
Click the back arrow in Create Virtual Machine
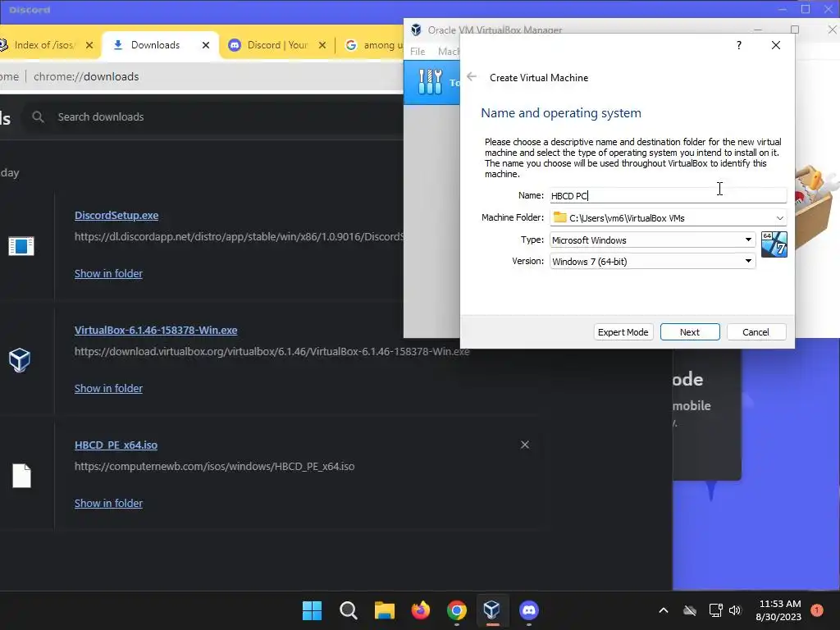472,77
